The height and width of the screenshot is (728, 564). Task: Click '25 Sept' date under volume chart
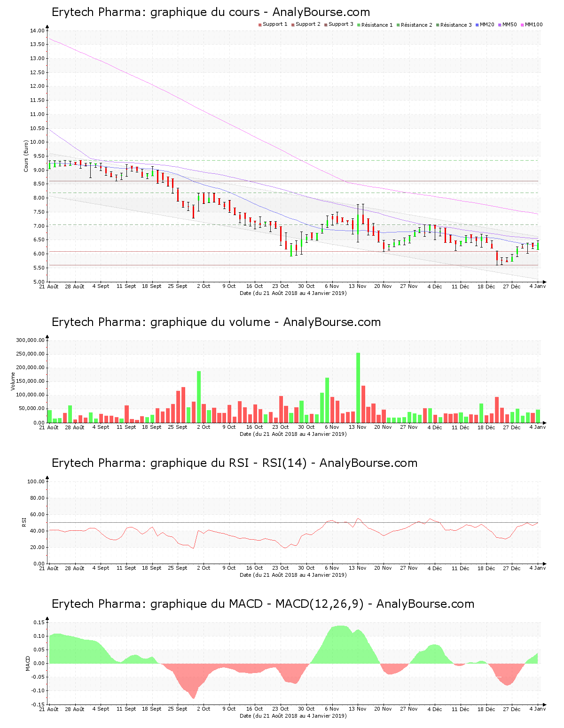point(178,427)
